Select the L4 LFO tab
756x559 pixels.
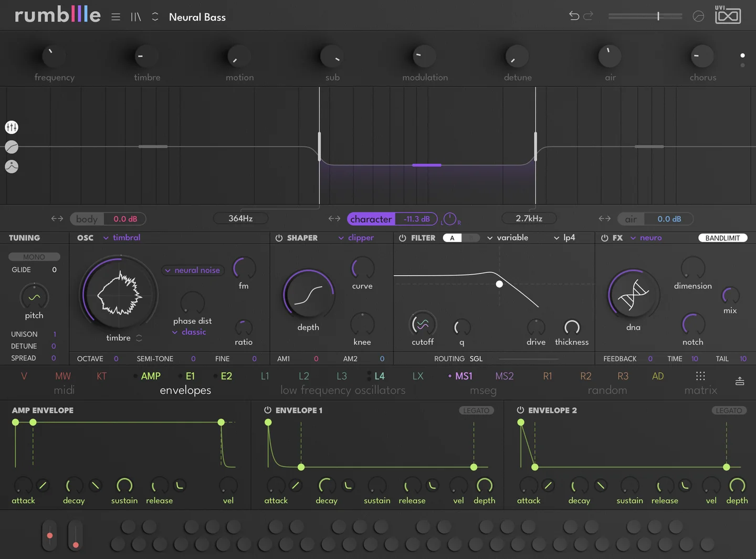379,376
